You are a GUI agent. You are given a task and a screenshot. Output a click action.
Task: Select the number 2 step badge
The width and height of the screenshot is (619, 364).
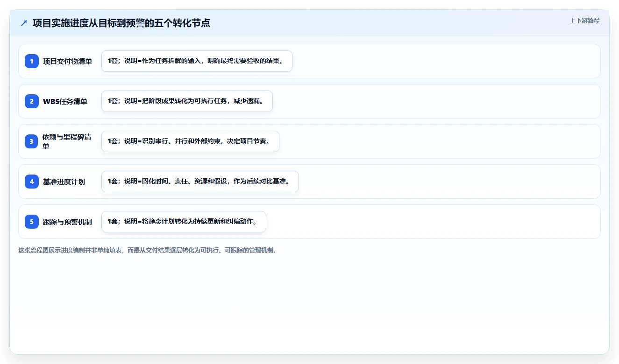pyautogui.click(x=32, y=101)
